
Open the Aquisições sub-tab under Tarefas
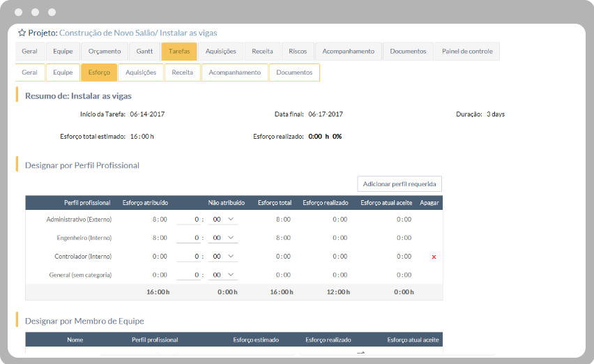(x=141, y=73)
